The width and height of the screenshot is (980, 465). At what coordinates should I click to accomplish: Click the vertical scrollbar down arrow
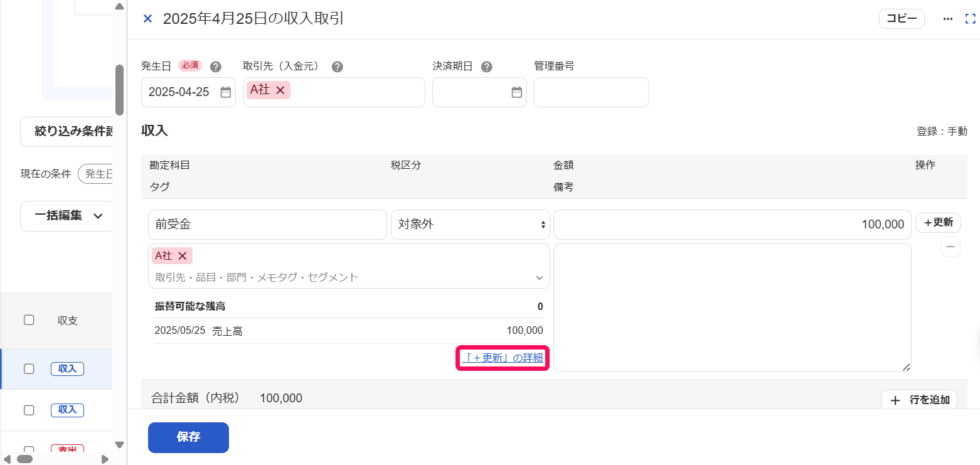pos(119,445)
